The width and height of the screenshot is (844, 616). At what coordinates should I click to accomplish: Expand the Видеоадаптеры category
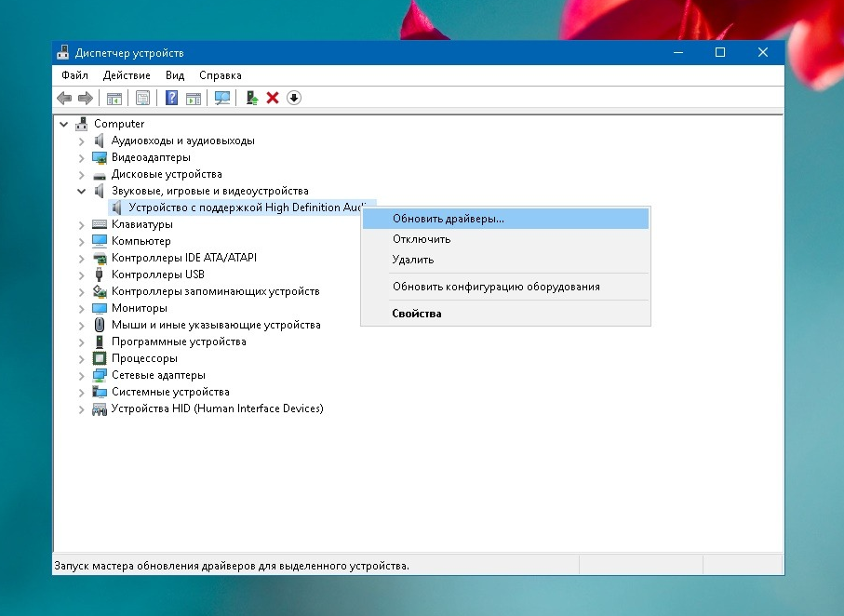pos(81,157)
